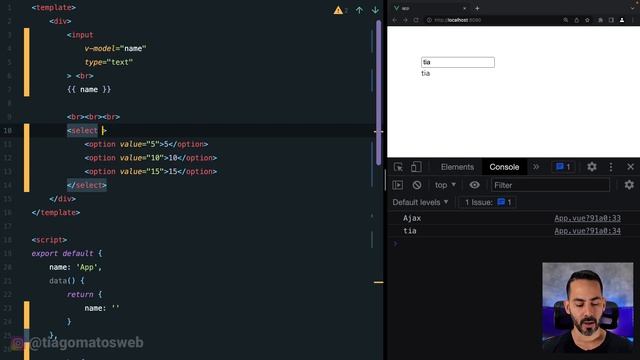Viewport: 640px width, 360px height.
Task: Show the console sidebar
Action: tap(398, 185)
